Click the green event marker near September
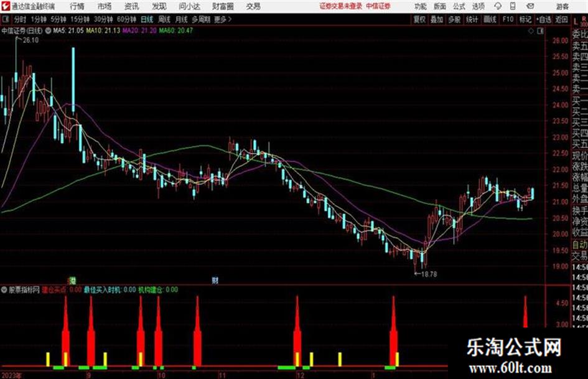The image size is (588, 379). [x=73, y=280]
